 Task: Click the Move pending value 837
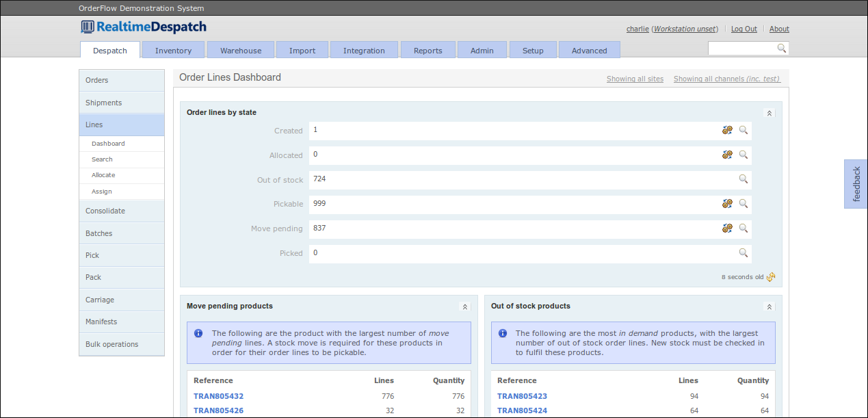click(x=319, y=228)
